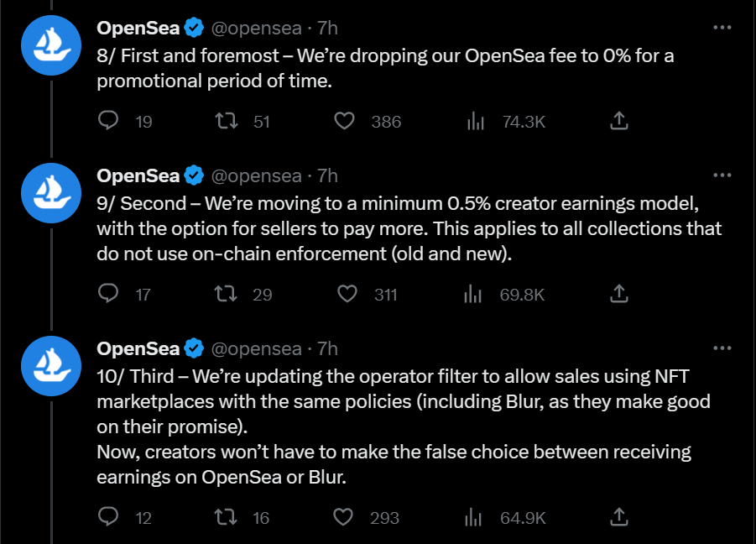The height and width of the screenshot is (544, 756).
Task: Like the tweet with 293 likes
Action: point(344,517)
